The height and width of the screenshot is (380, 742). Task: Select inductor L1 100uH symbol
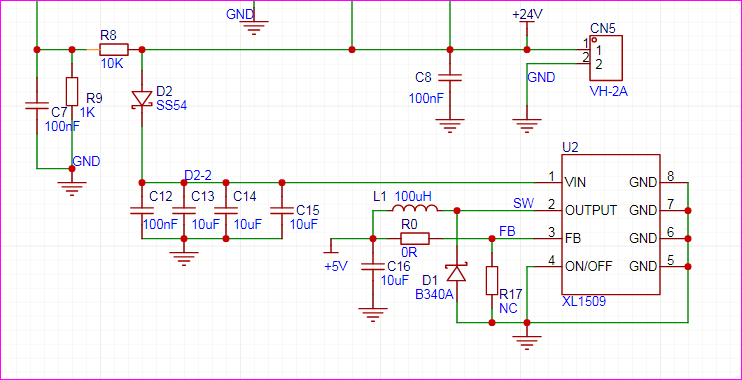pyautogui.click(x=414, y=209)
